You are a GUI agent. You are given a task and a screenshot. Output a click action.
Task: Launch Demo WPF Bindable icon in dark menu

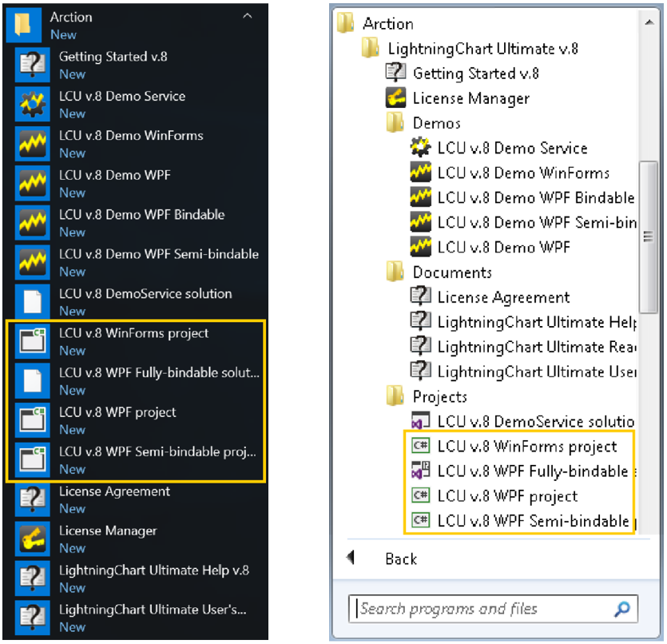click(32, 223)
